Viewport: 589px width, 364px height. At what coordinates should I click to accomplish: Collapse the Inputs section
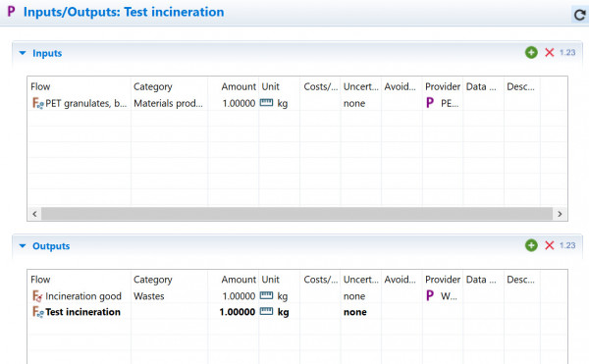(x=23, y=53)
